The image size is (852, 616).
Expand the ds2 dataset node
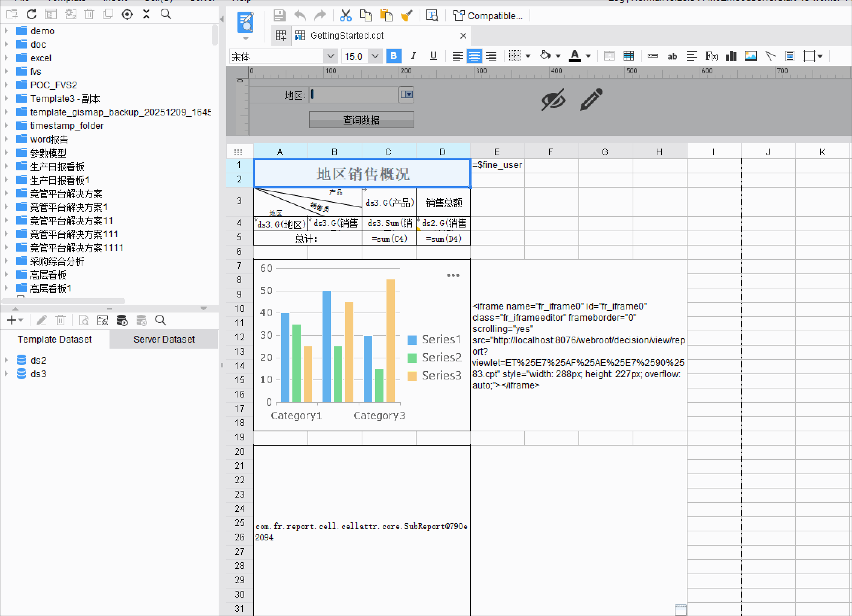tap(6, 360)
